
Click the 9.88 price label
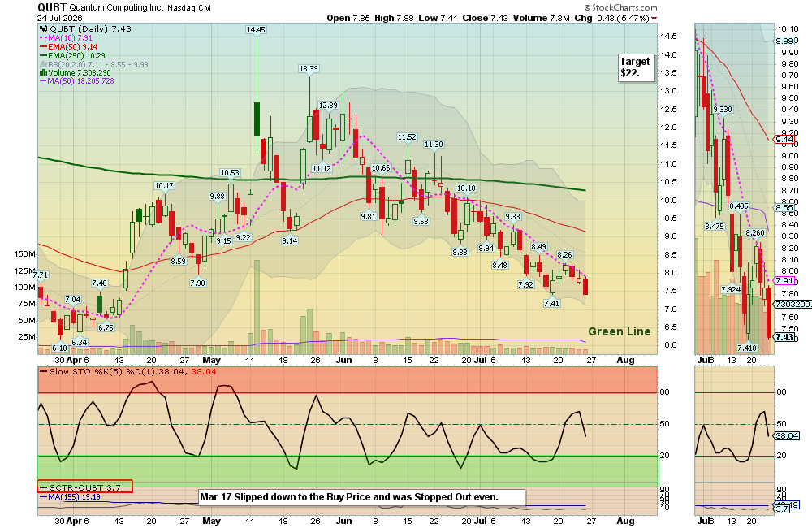218,197
